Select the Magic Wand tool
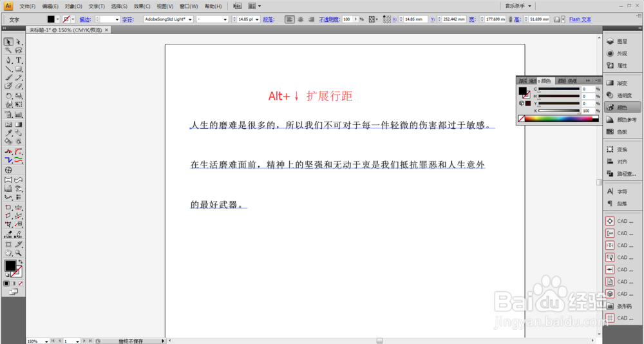644x344 pixels. [8, 50]
